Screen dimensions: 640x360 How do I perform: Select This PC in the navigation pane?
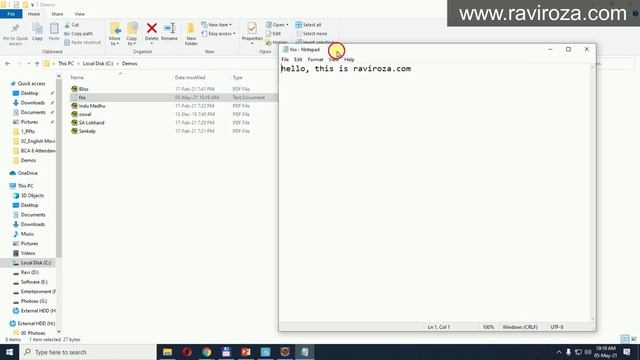pyautogui.click(x=25, y=186)
